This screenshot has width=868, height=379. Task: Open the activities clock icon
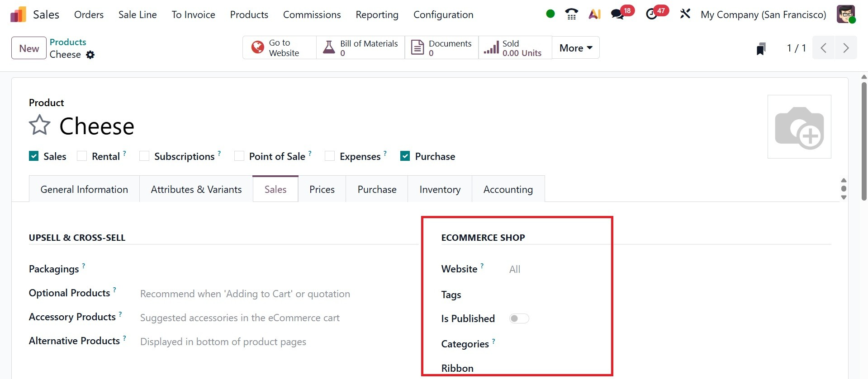[652, 14]
